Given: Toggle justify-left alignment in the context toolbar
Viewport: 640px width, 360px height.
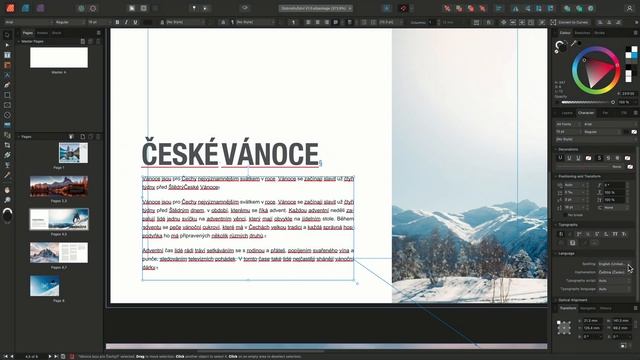Looking at the screenshot, I should click(336, 22).
